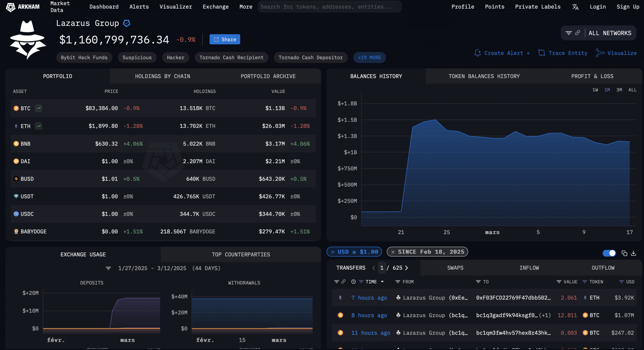Image resolution: width=644 pixels, height=350 pixels.
Task: Click the verified badge next to Lazarus Group
Action: point(127,23)
